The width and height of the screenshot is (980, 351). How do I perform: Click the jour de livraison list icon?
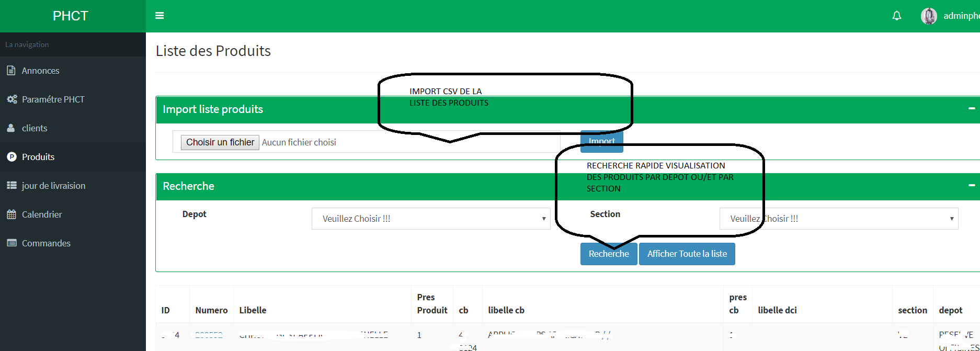click(12, 186)
